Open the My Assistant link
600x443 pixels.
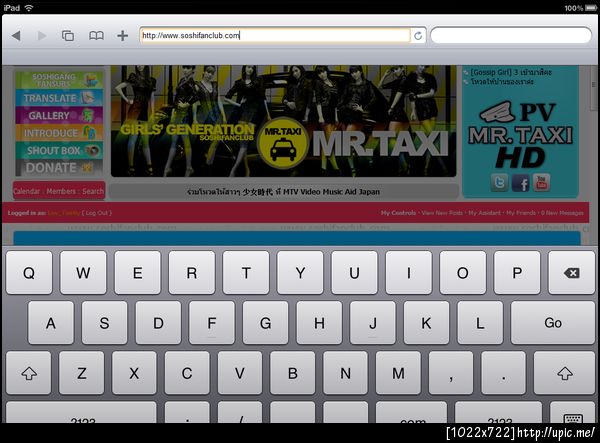click(x=484, y=213)
